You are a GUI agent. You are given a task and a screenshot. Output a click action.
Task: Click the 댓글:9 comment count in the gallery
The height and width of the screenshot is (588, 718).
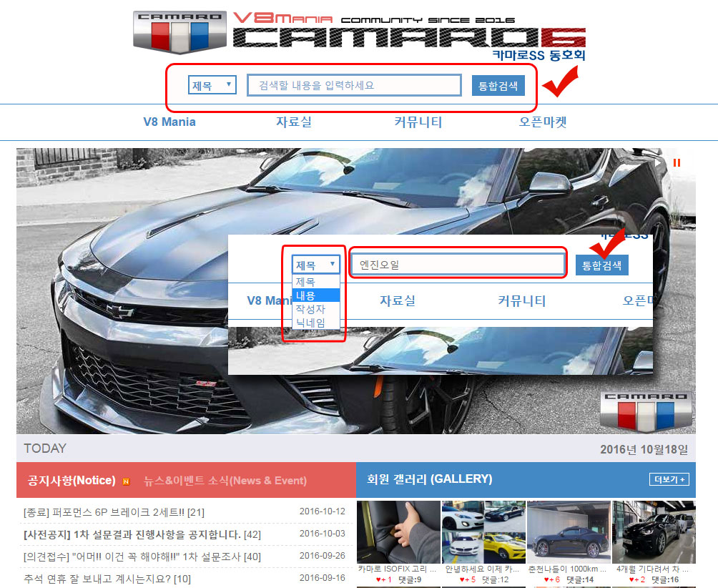point(409,579)
